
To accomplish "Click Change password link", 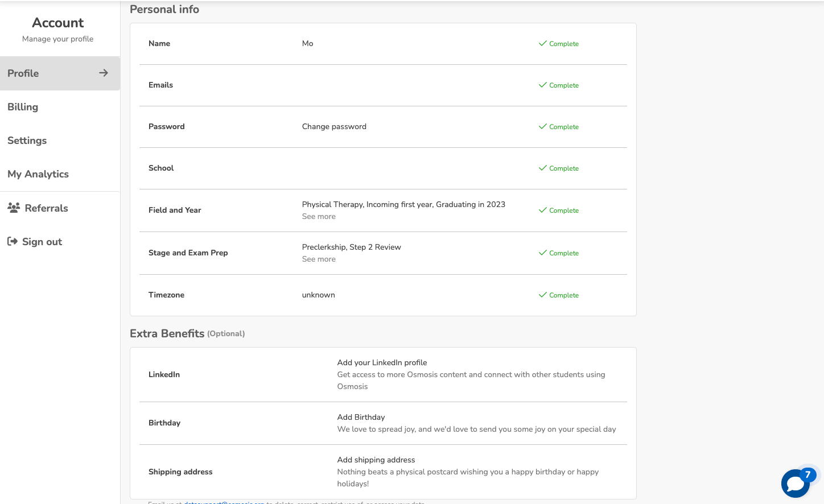I will tap(334, 126).
